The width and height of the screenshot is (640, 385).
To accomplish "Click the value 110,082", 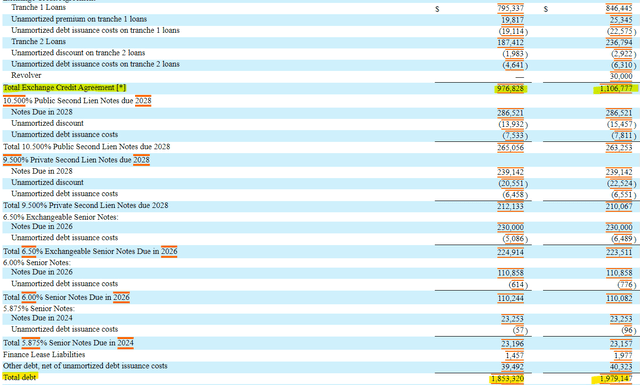I will click(619, 298).
